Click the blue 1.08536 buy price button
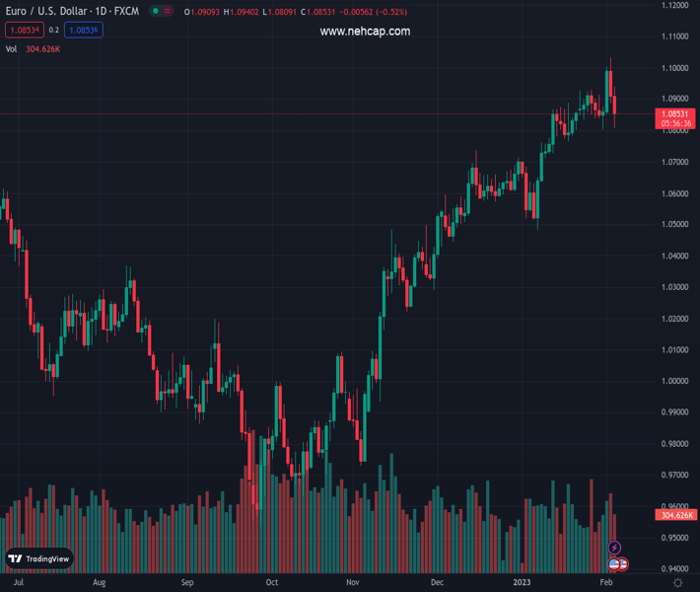 pos(84,30)
